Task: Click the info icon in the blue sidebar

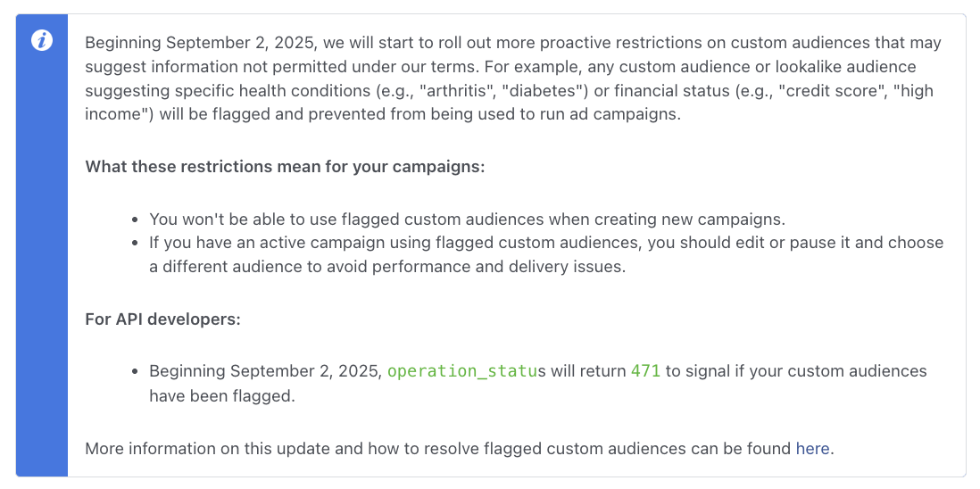Action: pyautogui.click(x=41, y=41)
